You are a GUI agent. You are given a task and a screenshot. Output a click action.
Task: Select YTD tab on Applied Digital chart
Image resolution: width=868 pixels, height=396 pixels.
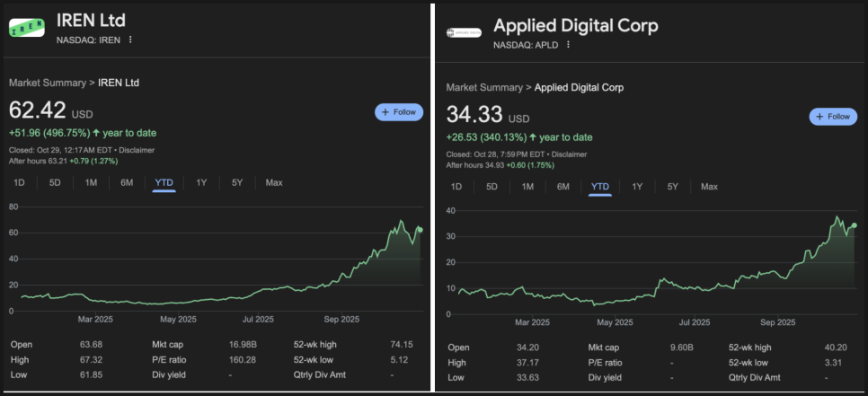pyautogui.click(x=599, y=187)
